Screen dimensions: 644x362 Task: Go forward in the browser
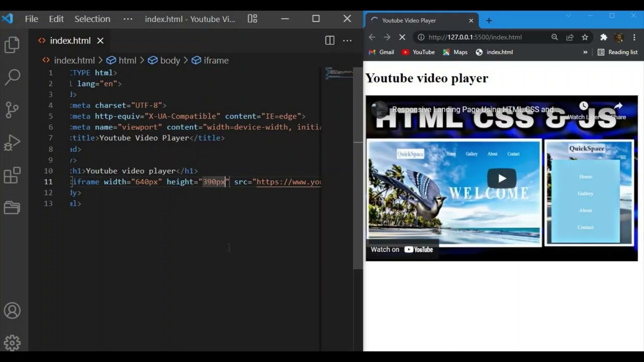click(x=387, y=37)
